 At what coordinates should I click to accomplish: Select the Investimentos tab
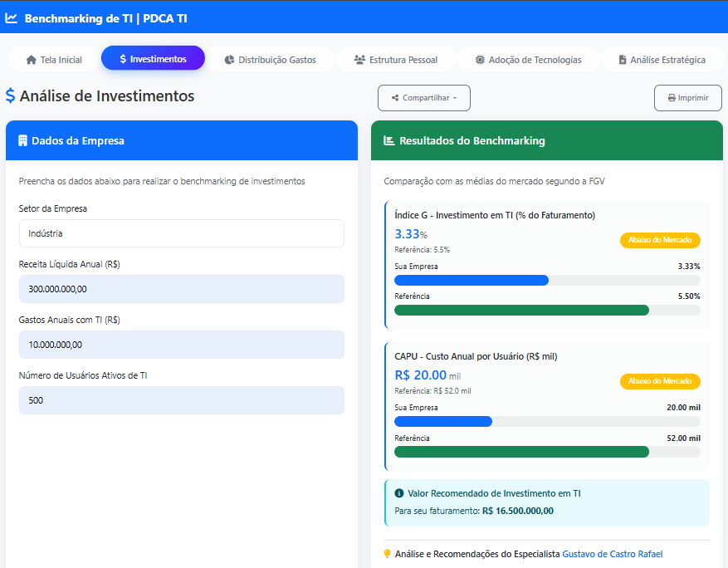click(x=153, y=58)
